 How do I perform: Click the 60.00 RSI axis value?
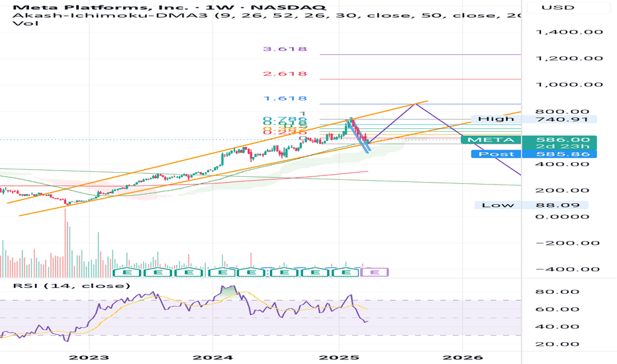tap(557, 309)
